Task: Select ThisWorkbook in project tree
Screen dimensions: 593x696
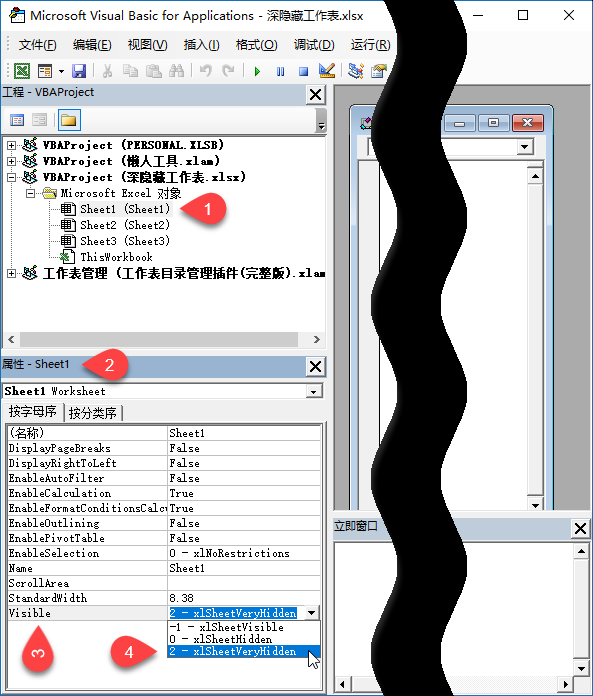Action: pos(116,257)
